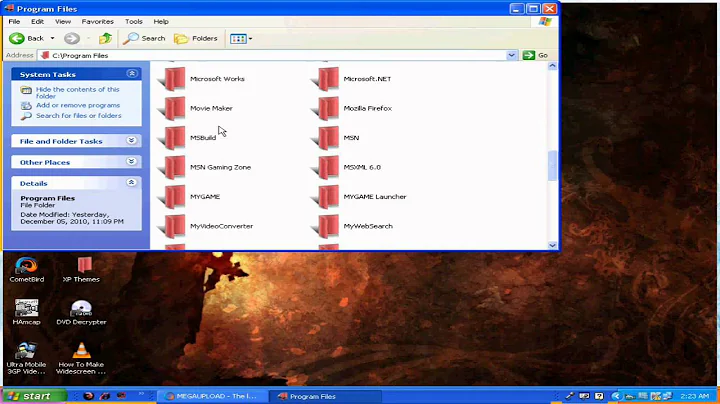The width and height of the screenshot is (720, 404).
Task: Open the Tools menu
Action: [x=134, y=22]
